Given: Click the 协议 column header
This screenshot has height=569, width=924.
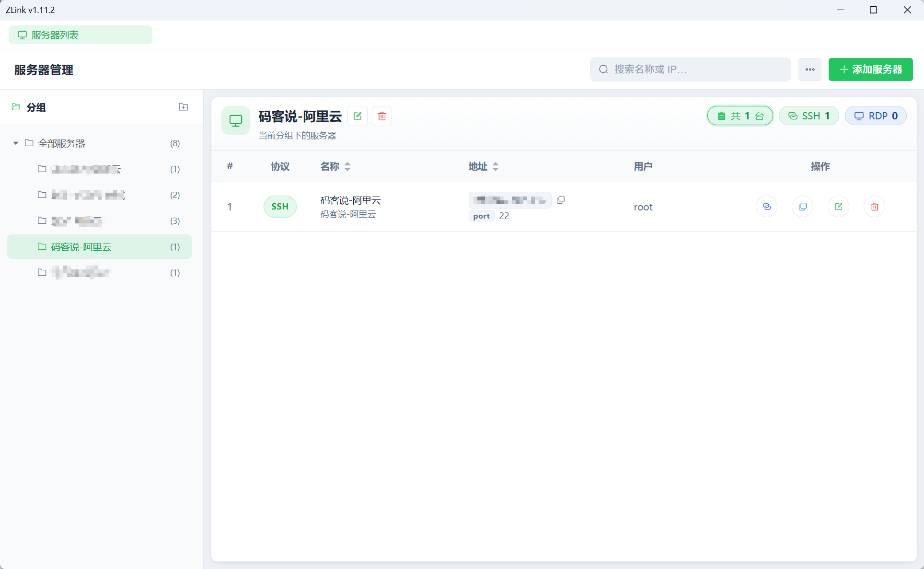Looking at the screenshot, I should point(280,166).
